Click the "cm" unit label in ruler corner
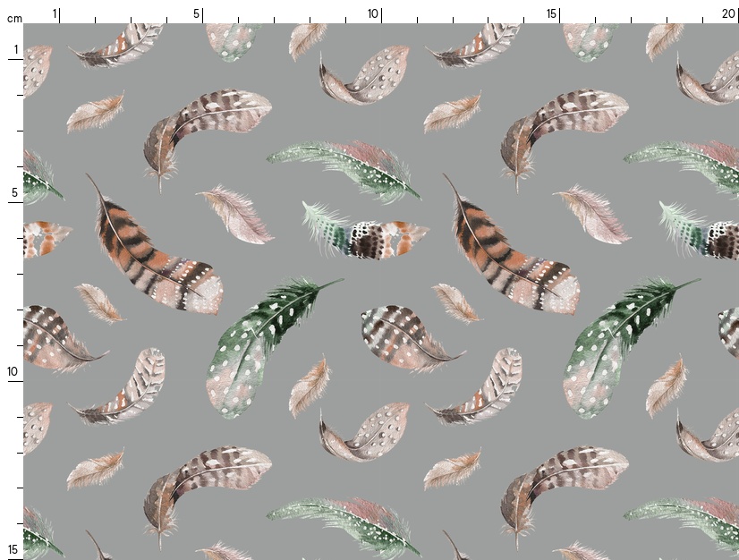The height and width of the screenshot is (560, 739). pos(13,18)
